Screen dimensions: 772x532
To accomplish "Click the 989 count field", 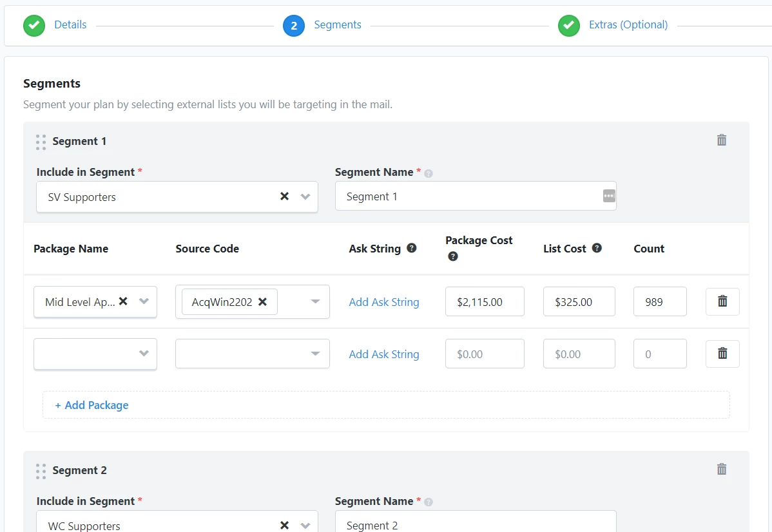I will tap(660, 301).
